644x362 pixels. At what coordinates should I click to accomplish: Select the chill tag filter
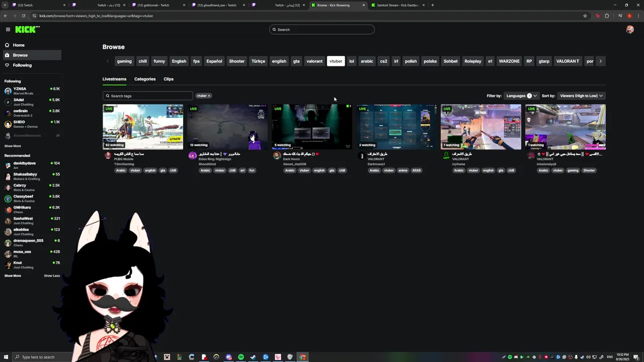tap(143, 61)
